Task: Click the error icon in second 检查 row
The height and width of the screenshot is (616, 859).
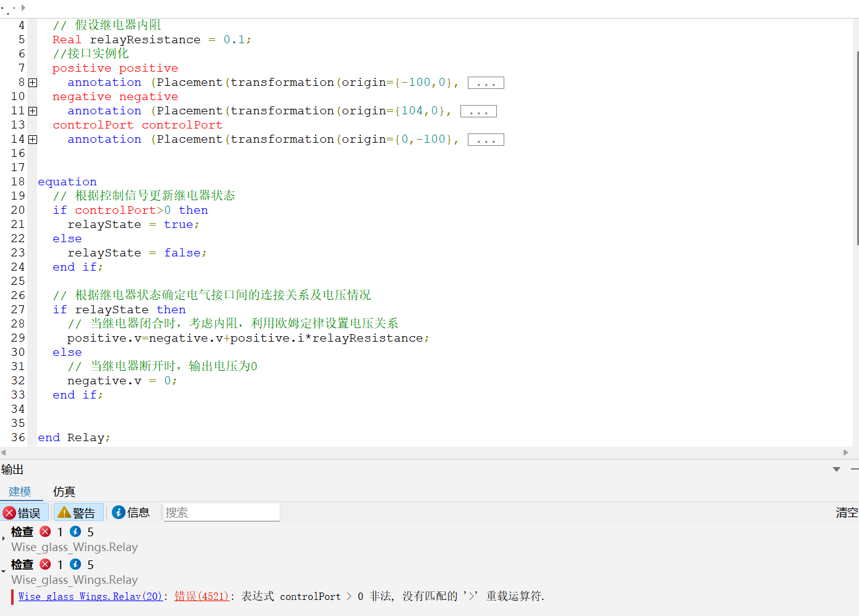Action: click(x=45, y=564)
